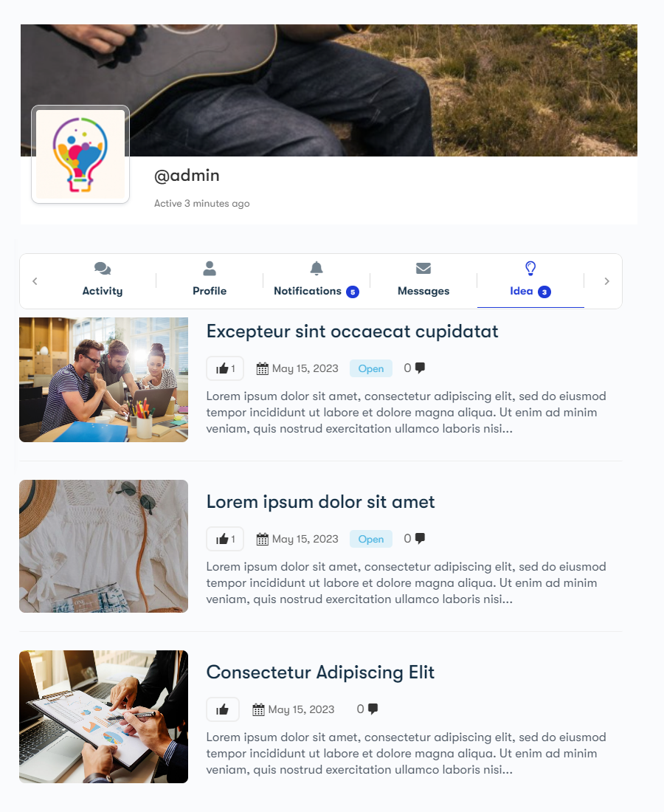Open the team meeting idea thumbnail
Viewport: 664px width, 812px height.
pos(103,379)
